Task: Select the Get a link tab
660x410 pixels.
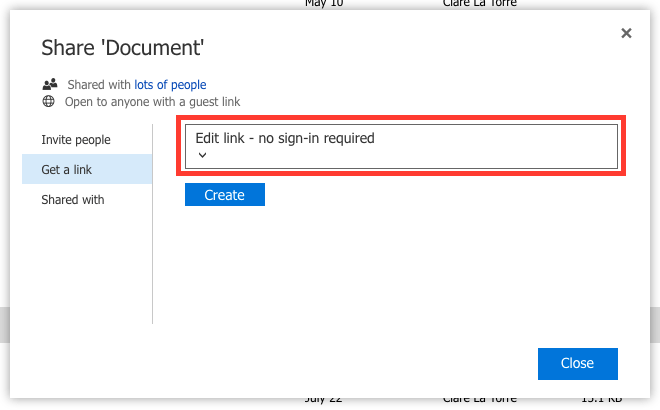Action: click(67, 170)
